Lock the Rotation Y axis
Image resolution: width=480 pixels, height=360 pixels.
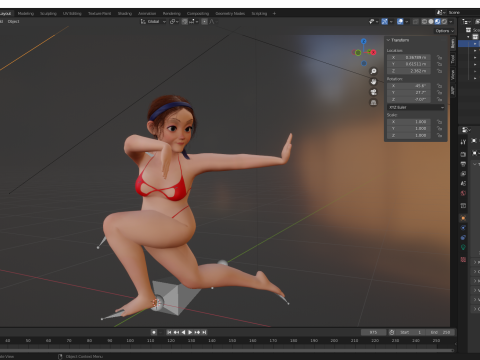coord(439,93)
